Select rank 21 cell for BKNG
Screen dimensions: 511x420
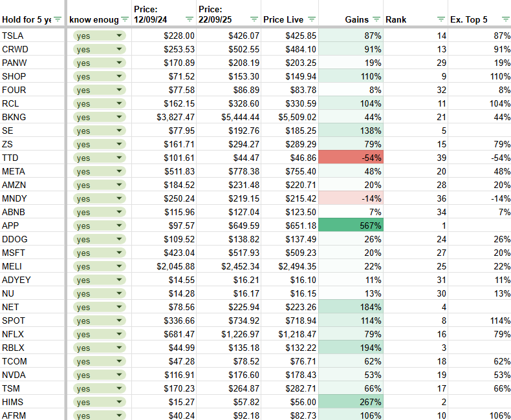point(415,117)
